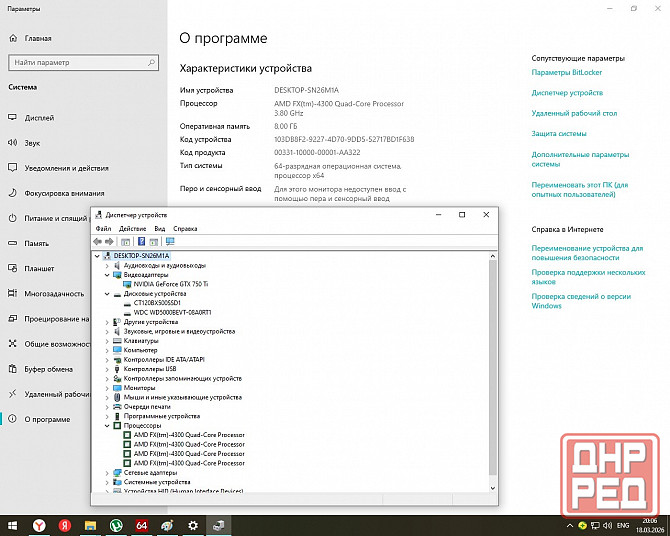Click the Back arrow in Device Manager toolbar

pyautogui.click(x=97, y=241)
